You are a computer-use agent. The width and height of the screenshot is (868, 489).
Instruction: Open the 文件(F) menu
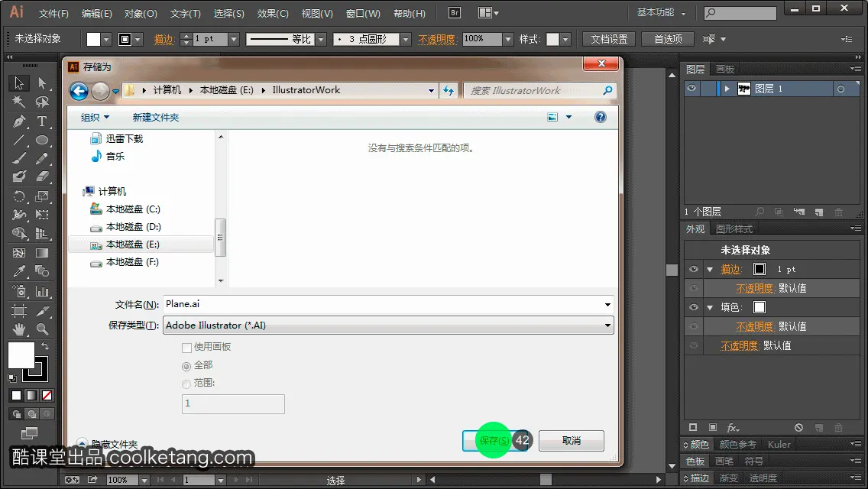(53, 13)
